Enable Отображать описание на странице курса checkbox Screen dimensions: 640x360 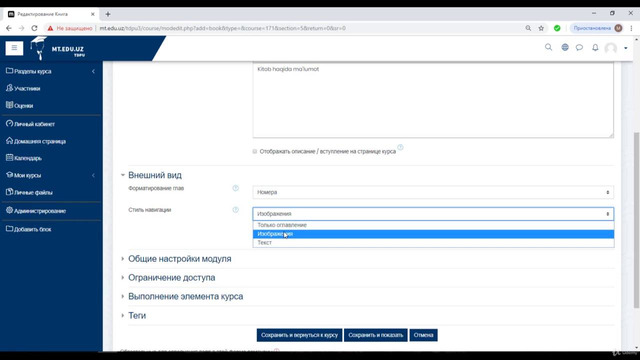[x=255, y=151]
